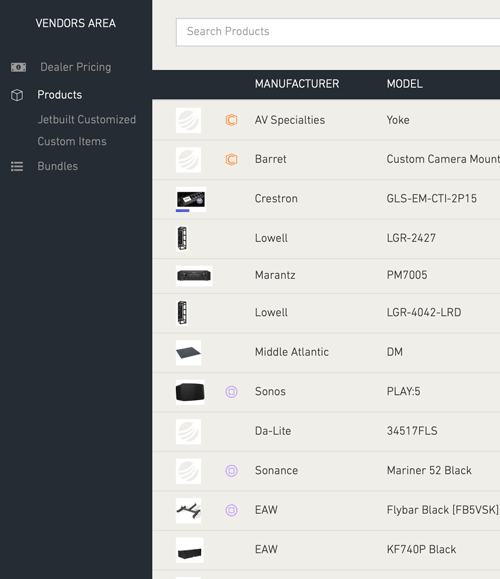
Task: Click Sonance manufacturer cell
Action: 277,470
